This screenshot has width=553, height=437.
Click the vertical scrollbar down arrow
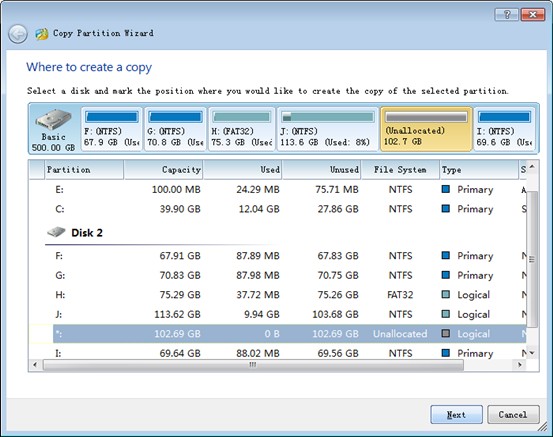coord(532,353)
